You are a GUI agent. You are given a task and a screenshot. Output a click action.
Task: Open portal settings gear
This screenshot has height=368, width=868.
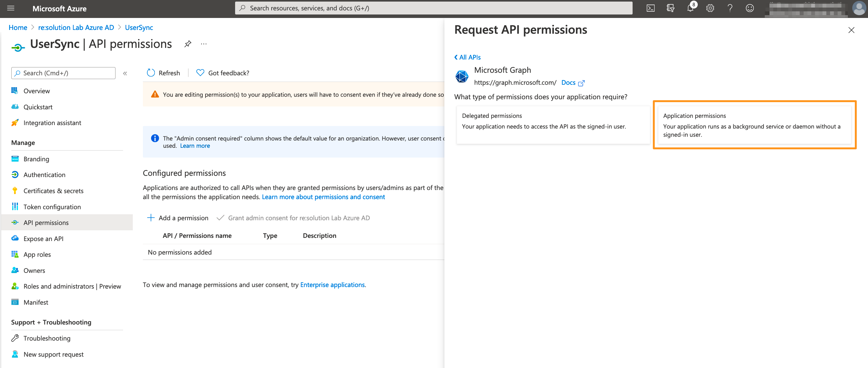click(710, 8)
